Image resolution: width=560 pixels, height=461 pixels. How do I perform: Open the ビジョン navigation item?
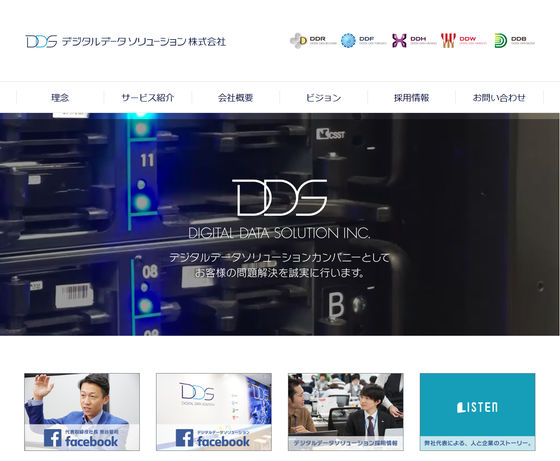pyautogui.click(x=323, y=97)
